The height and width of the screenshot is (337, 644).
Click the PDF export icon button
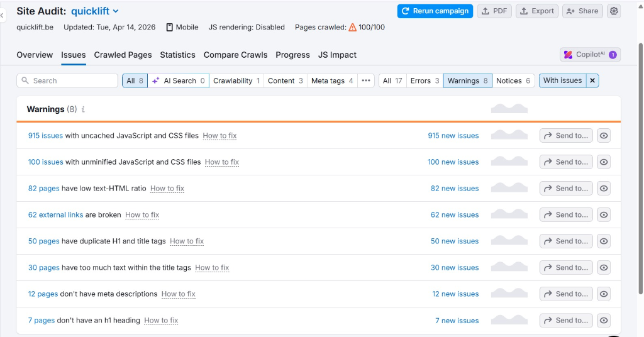click(494, 11)
